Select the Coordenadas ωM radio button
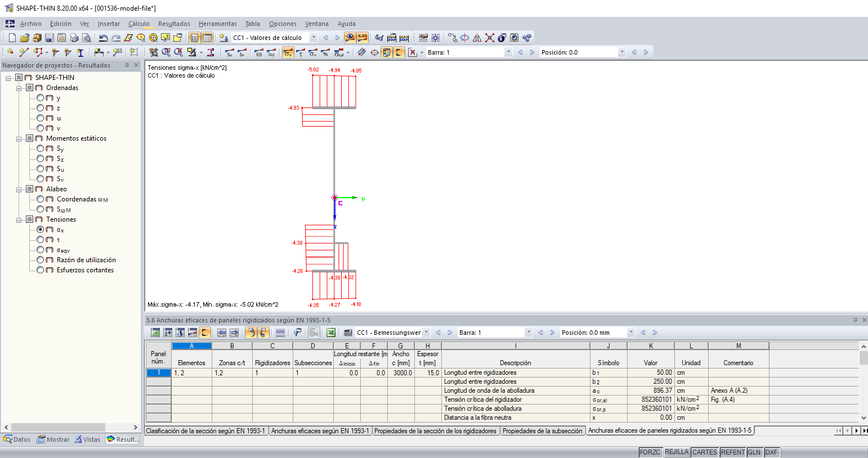This screenshot has width=868, height=458. (40, 199)
